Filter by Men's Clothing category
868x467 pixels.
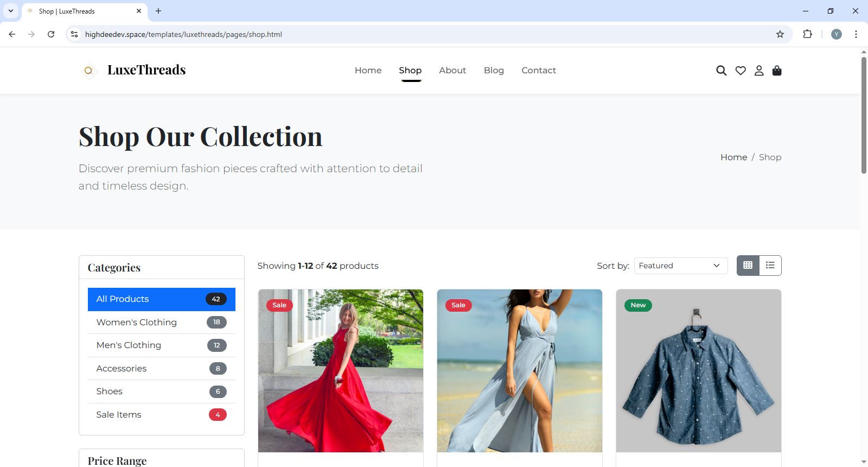pos(162,345)
